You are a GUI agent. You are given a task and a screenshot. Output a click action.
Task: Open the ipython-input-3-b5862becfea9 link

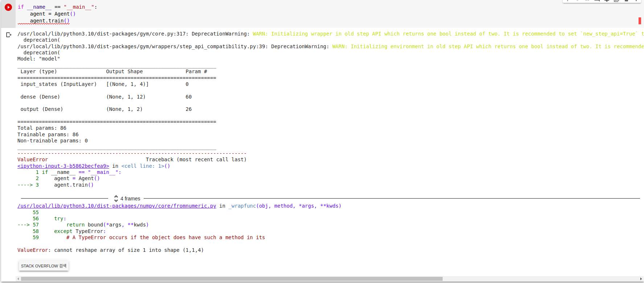(x=63, y=166)
